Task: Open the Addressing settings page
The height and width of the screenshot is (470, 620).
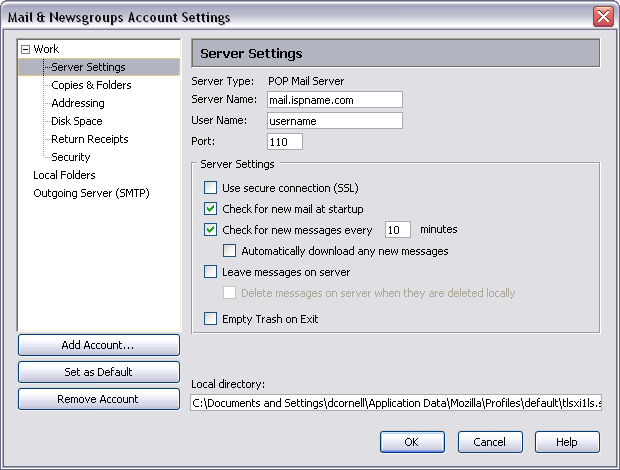Action: pyautogui.click(x=78, y=103)
